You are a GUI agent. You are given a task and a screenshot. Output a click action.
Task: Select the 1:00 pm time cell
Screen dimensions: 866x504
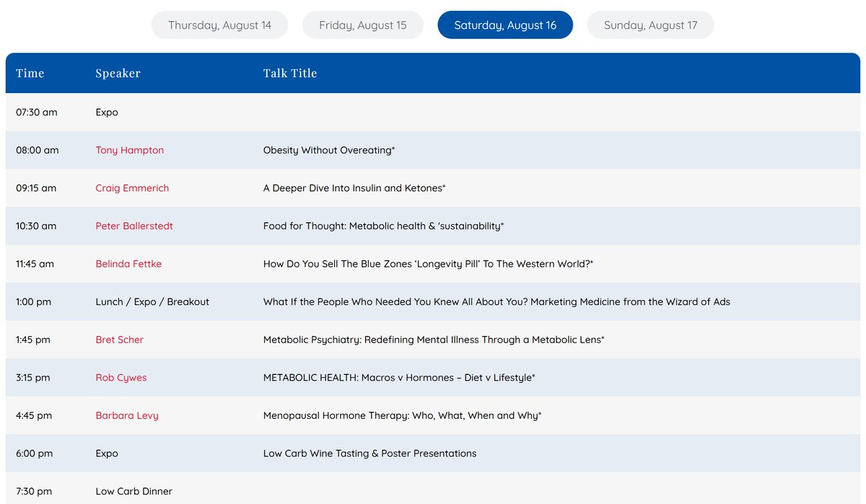(34, 301)
